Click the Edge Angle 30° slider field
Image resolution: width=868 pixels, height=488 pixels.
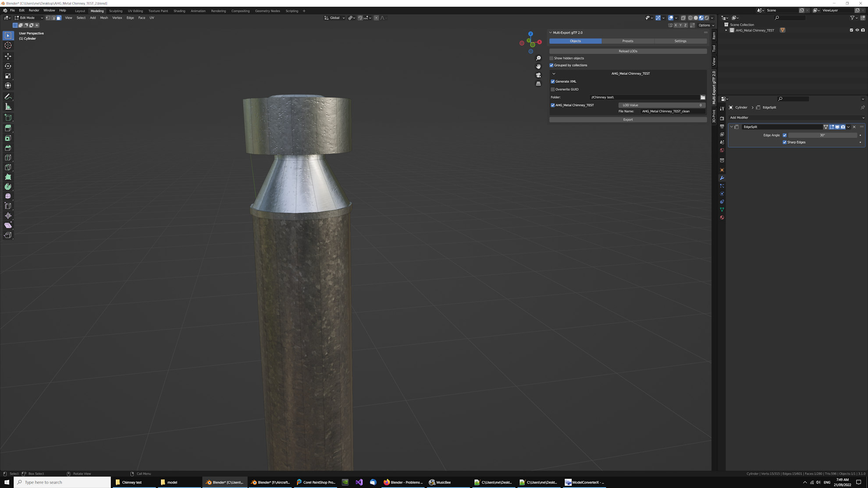(822, 135)
